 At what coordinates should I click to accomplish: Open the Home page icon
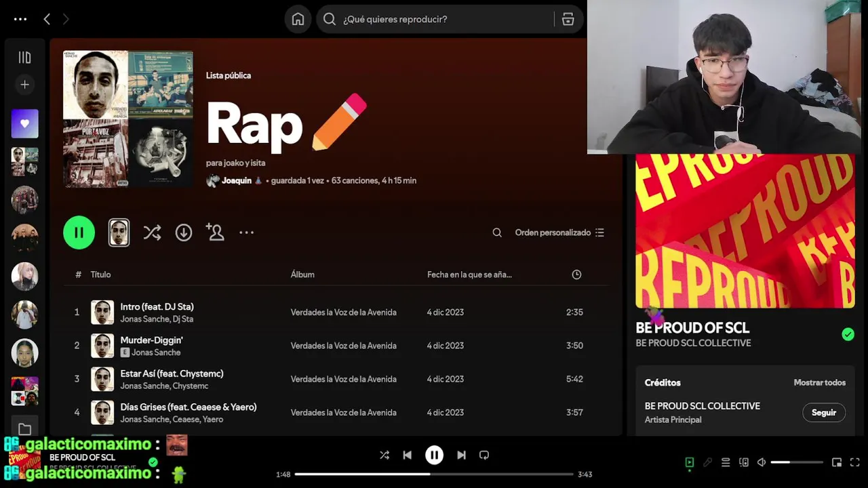coord(298,19)
